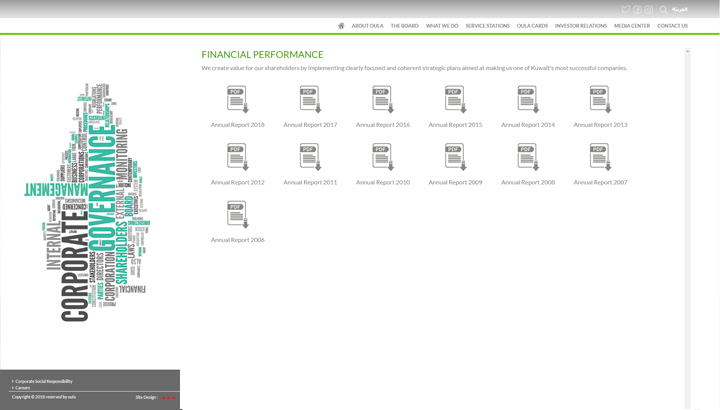The height and width of the screenshot is (410, 720).
Task: Download the Annual Report 2006 PDF icon
Action: 238,214
